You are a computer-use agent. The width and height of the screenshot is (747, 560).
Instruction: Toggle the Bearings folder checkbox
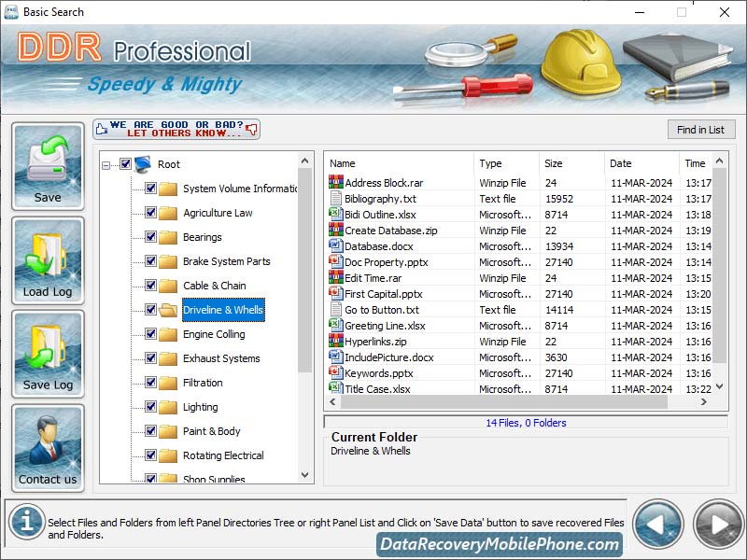[x=151, y=236]
